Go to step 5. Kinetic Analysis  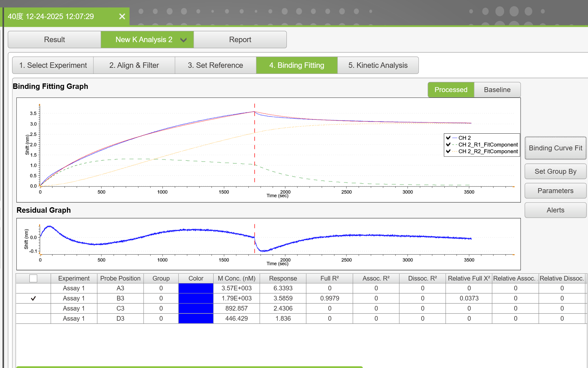pyautogui.click(x=378, y=65)
